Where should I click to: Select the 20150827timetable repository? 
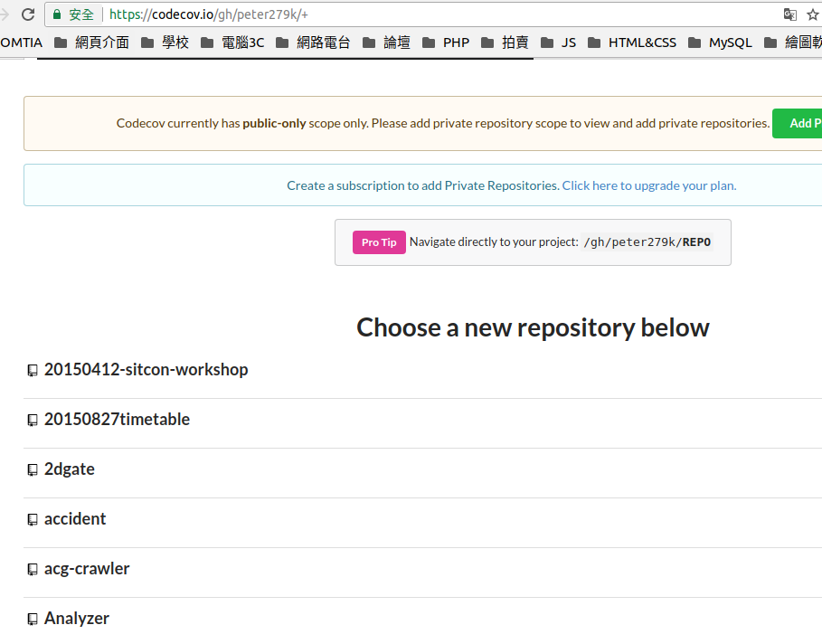pyautogui.click(x=117, y=420)
